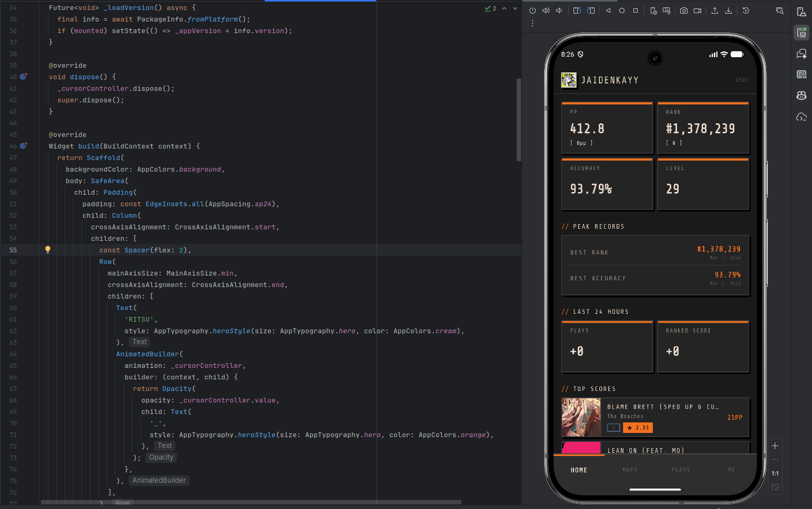
Task: Click the OSU! button in the app header
Action: [742, 80]
